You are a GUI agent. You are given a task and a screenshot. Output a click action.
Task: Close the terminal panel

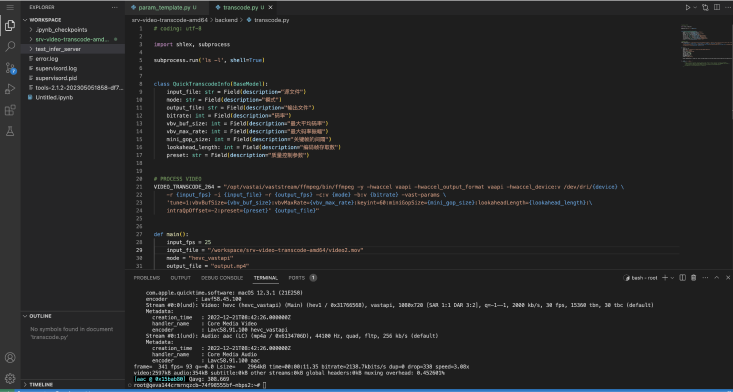tap(728, 278)
